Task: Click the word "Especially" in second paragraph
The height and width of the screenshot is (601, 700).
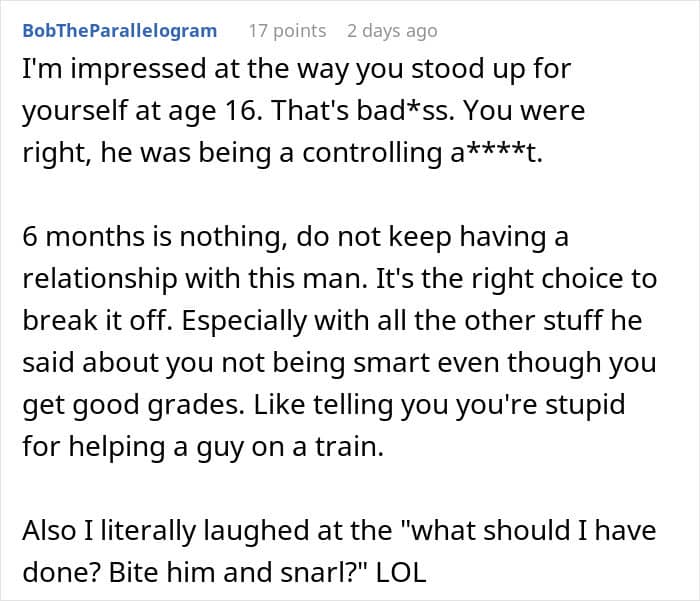Action: [244, 321]
